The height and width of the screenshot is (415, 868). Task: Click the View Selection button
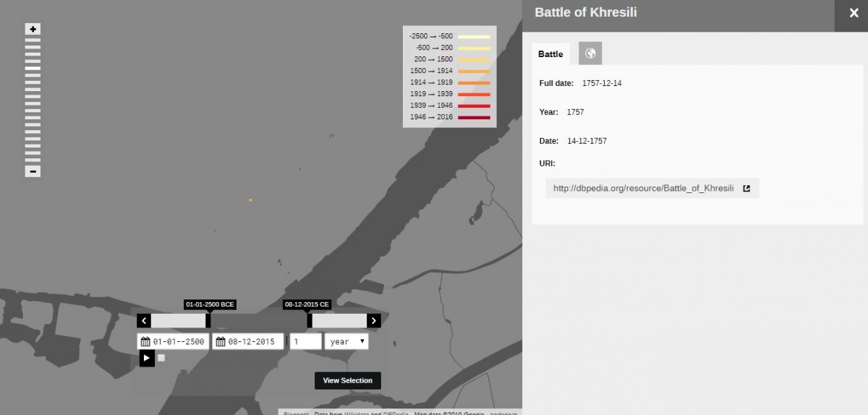(x=347, y=380)
